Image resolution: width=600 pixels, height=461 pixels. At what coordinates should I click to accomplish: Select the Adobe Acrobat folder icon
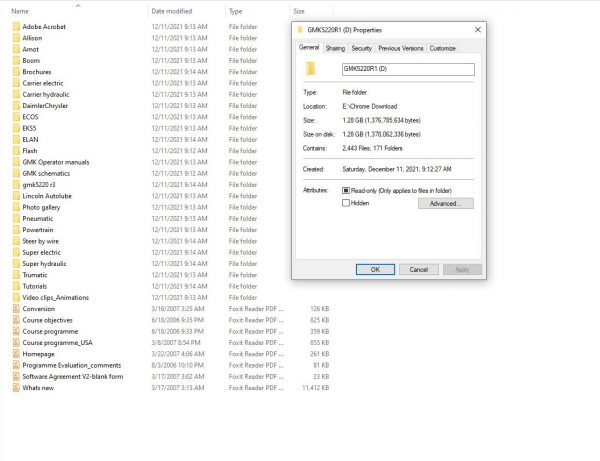point(16,27)
